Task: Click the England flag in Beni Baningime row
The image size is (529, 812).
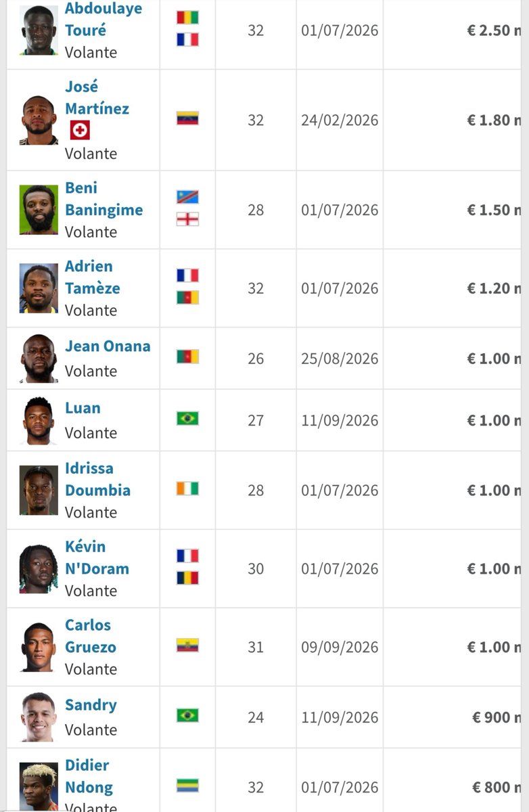Action: [x=187, y=219]
